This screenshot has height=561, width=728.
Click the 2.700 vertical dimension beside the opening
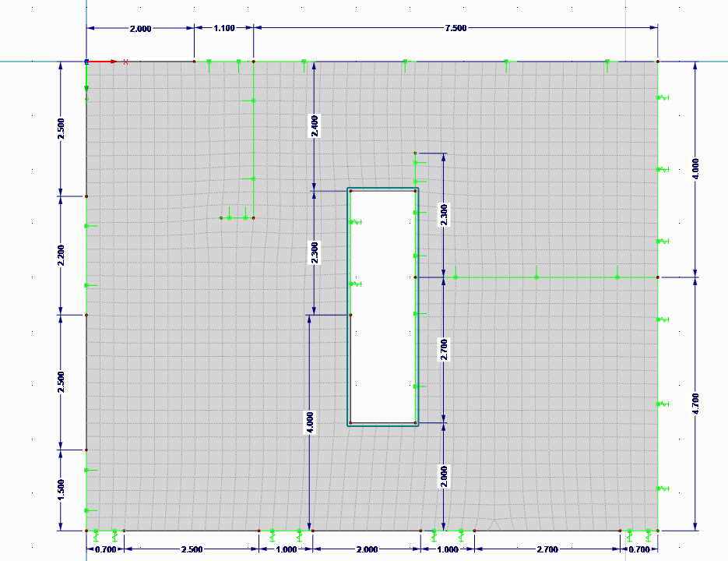[x=444, y=350]
